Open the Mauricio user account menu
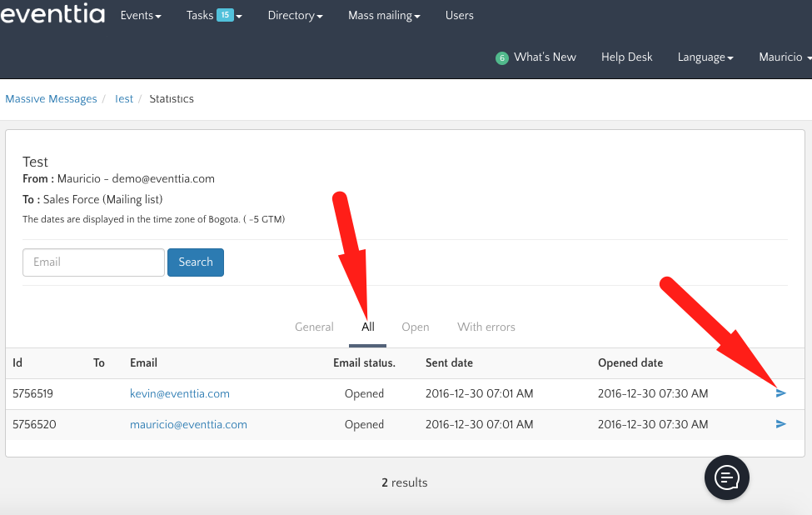 coord(784,57)
